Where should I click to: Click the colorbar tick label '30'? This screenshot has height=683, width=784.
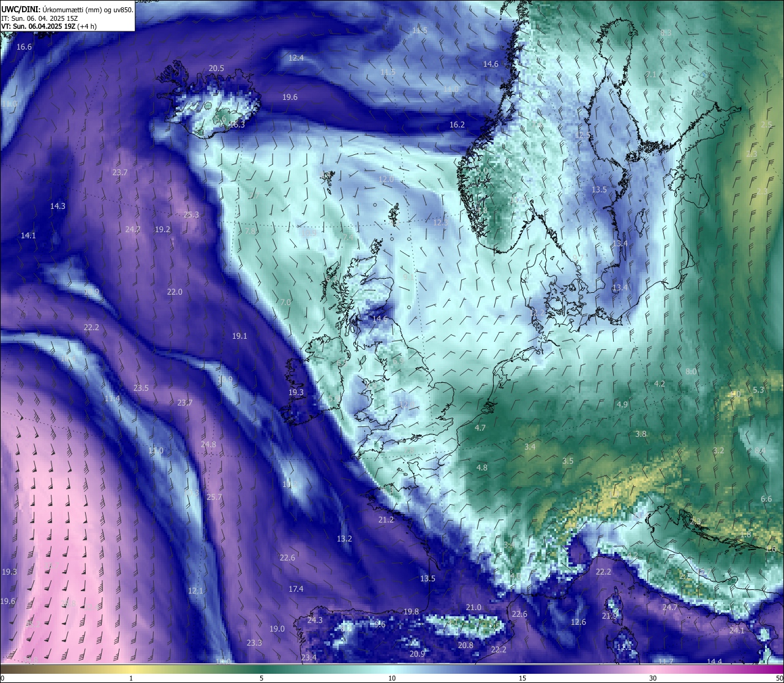(653, 678)
